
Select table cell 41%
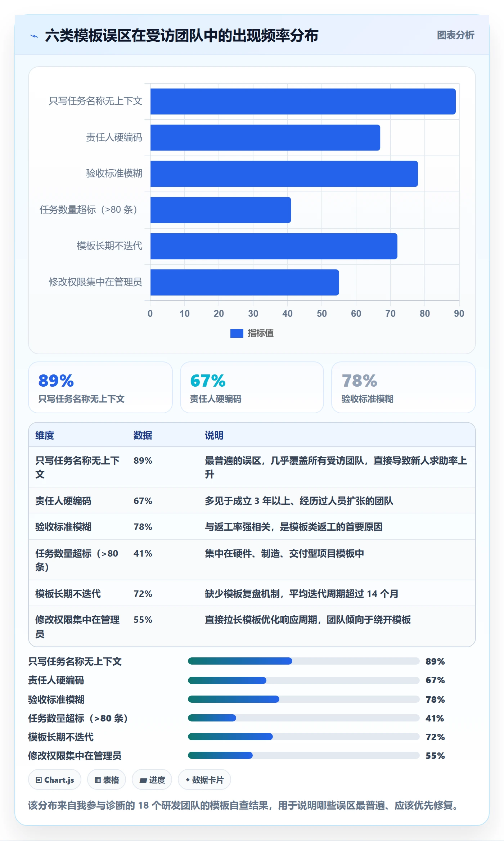[x=143, y=553]
